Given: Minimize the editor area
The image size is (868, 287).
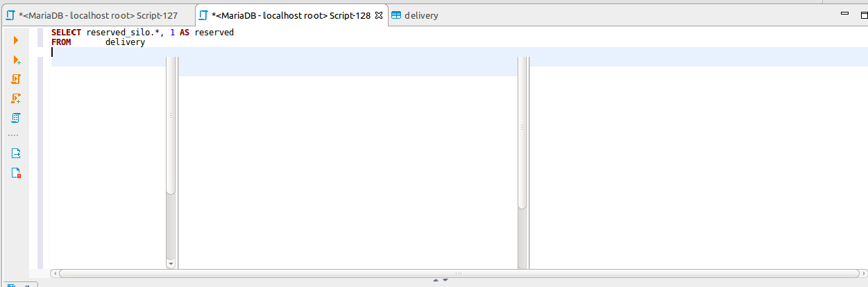Looking at the screenshot, I should [844, 12].
